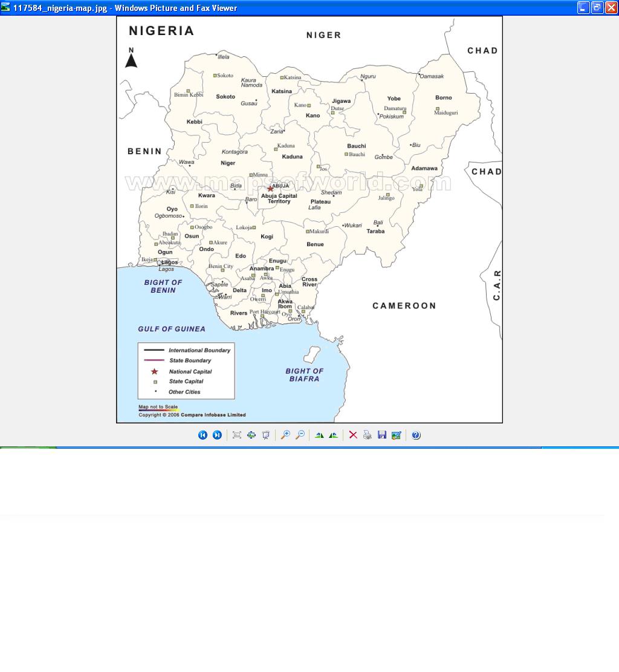Save a copy using the floppy disk icon
The width and height of the screenshot is (619, 672).
click(382, 435)
